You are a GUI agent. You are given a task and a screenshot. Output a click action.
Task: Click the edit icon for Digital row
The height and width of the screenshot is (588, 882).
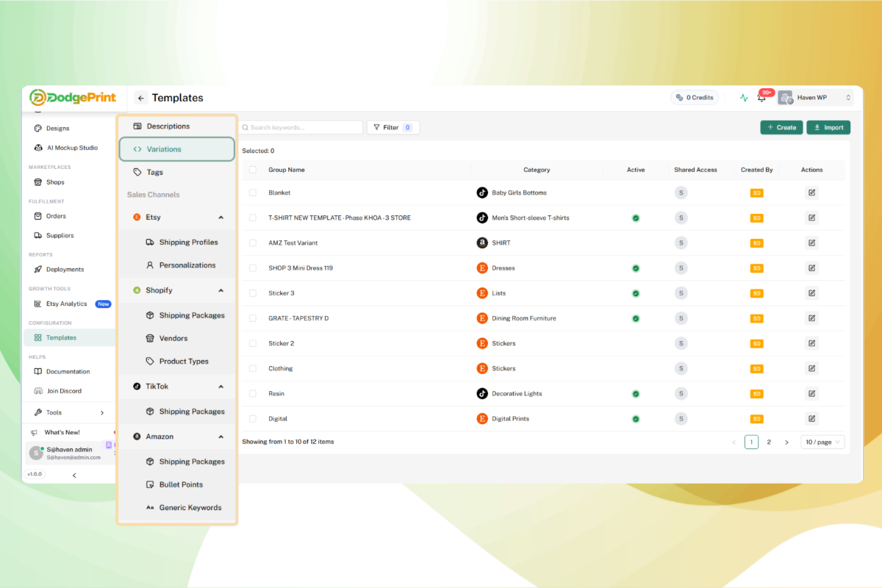(811, 418)
